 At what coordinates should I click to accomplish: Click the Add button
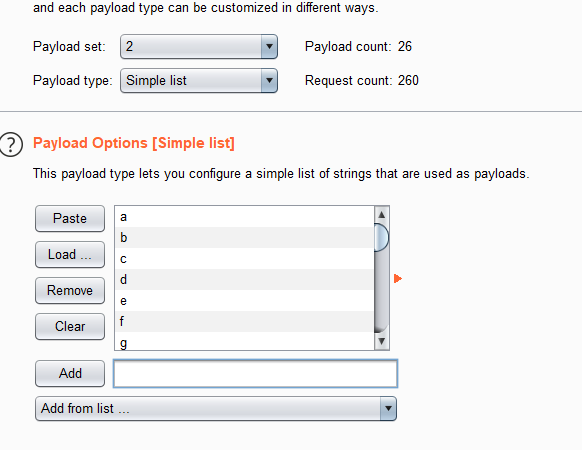coord(70,373)
